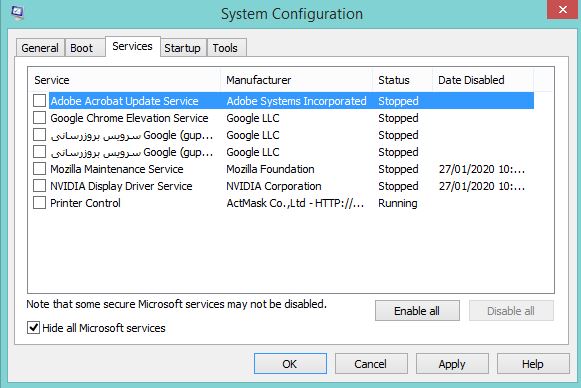Sort by the Manufacturer column header
The width and height of the screenshot is (581, 388).
tap(296, 80)
